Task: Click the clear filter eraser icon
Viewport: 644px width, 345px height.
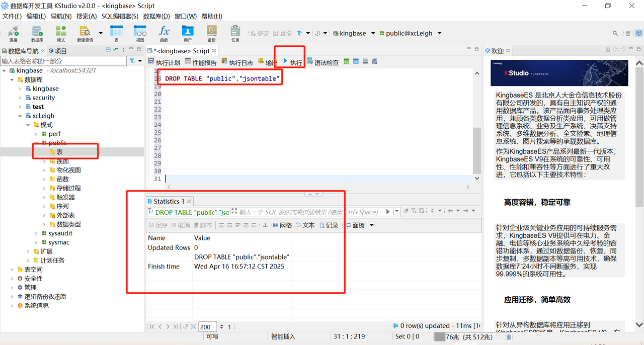Action: tap(406, 211)
